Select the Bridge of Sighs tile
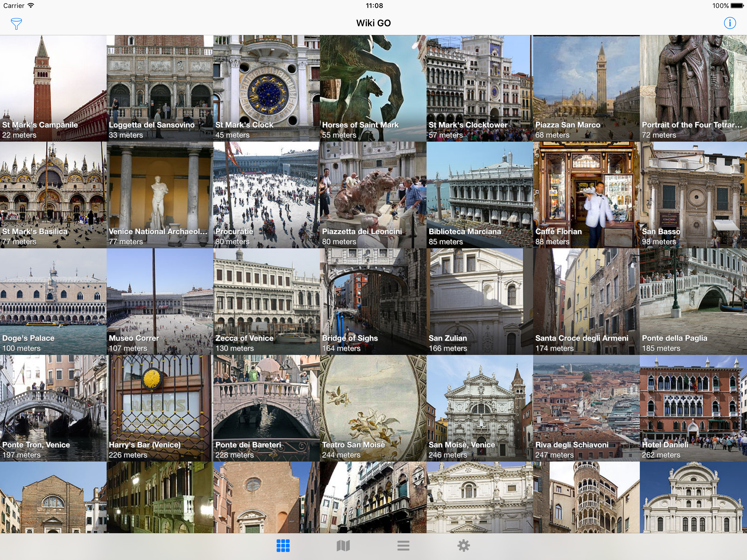This screenshot has width=747, height=560. pos(373,302)
